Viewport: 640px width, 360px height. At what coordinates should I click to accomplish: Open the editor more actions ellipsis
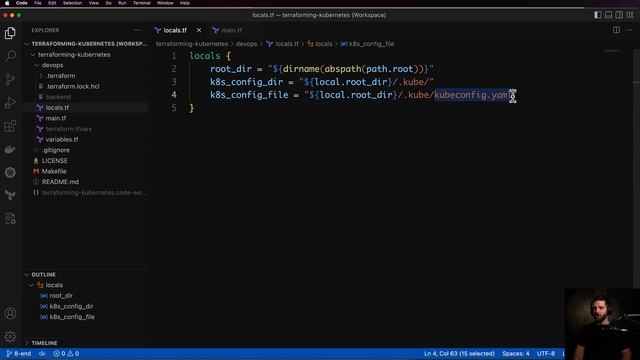pos(629,30)
